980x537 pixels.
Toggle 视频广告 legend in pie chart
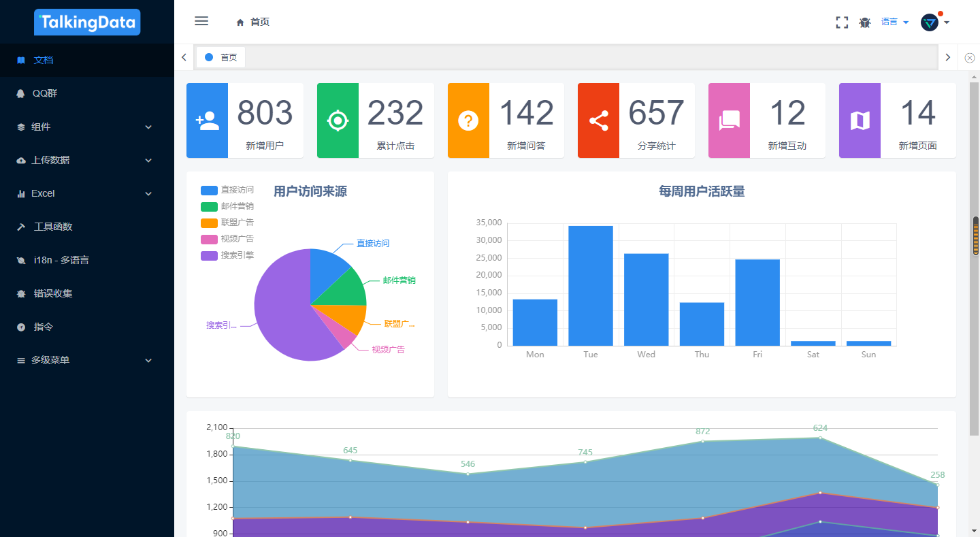click(227, 239)
